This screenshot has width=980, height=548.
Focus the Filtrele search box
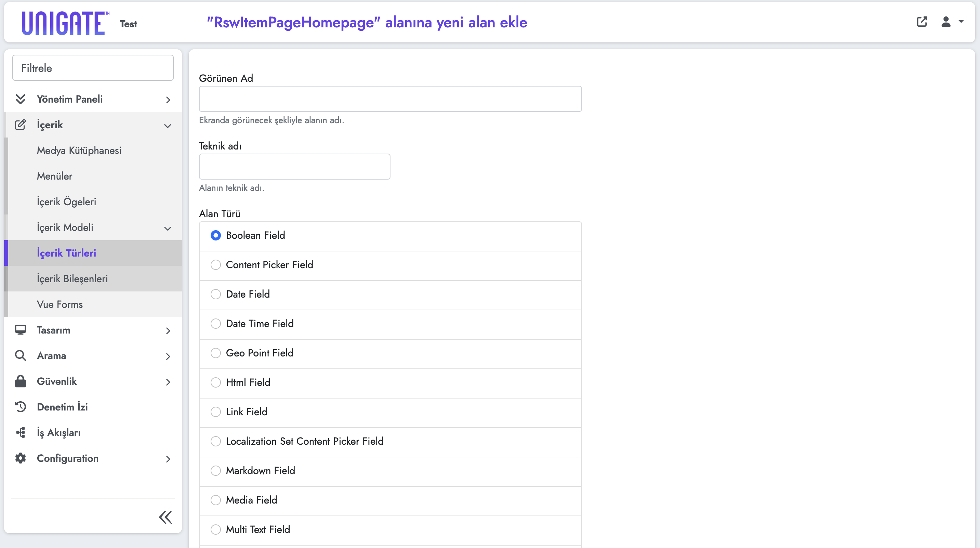pyautogui.click(x=93, y=68)
